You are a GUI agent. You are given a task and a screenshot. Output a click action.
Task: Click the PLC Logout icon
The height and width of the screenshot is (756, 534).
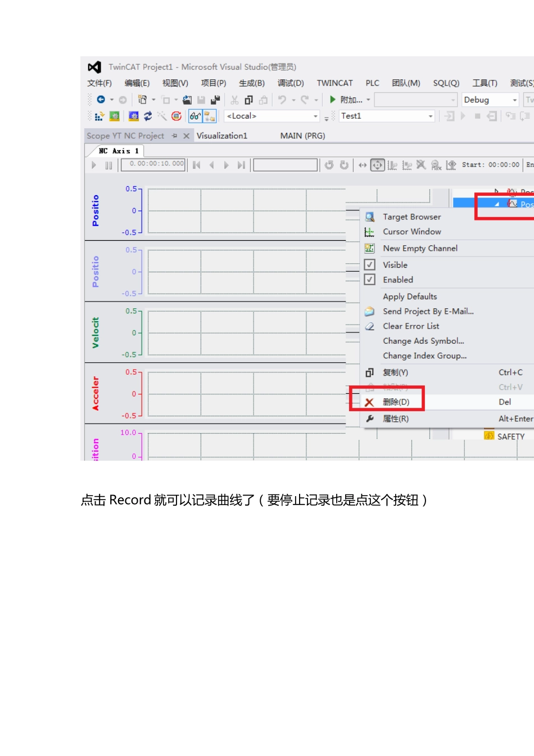click(492, 116)
